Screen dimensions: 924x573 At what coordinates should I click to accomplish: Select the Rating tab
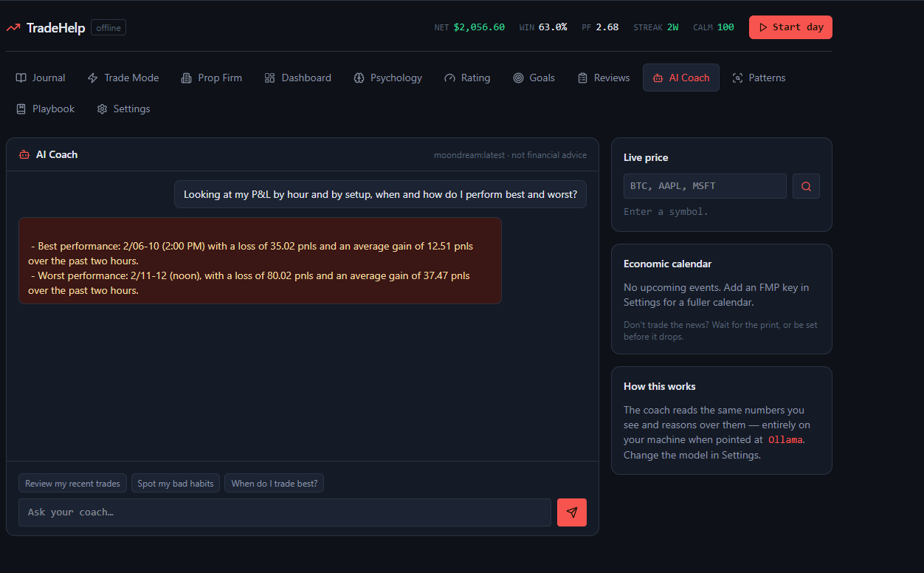click(x=467, y=78)
